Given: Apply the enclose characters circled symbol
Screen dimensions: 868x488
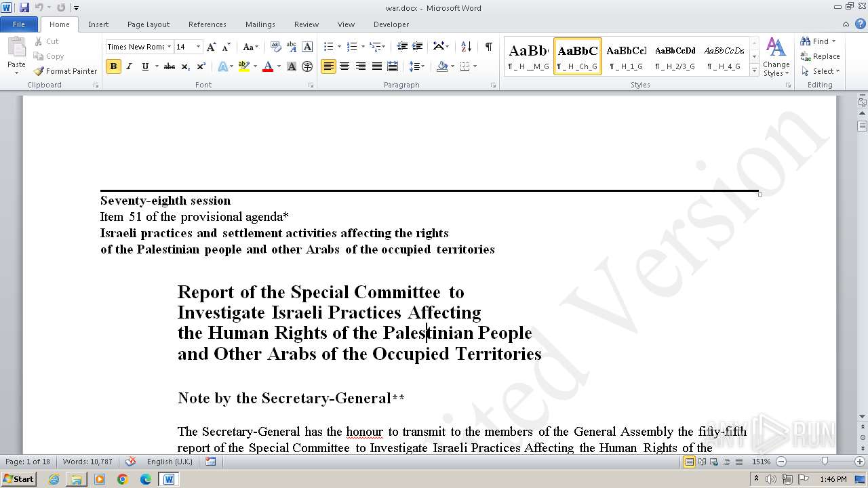Looking at the screenshot, I should pyautogui.click(x=307, y=66).
